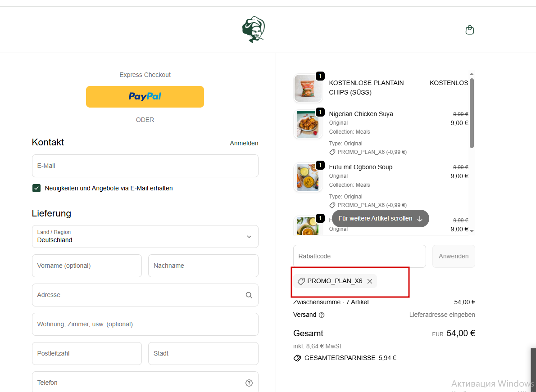The width and height of the screenshot is (536, 392).
Task: Toggle Neuigkeiten und Angebote email checkbox
Action: click(36, 188)
